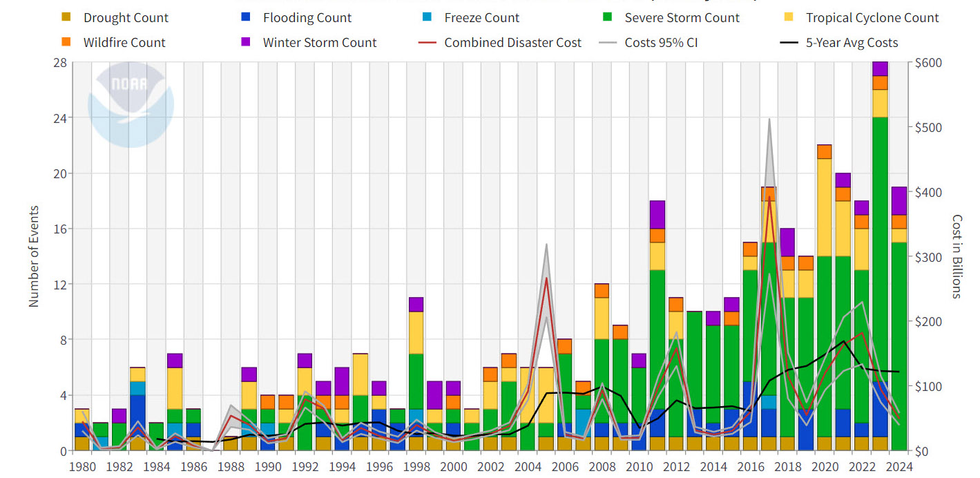The height and width of the screenshot is (478, 980).
Task: Click the Number of Events axis title
Action: tap(34, 256)
